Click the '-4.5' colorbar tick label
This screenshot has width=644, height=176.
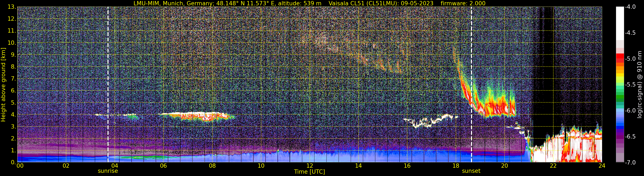[630, 33]
